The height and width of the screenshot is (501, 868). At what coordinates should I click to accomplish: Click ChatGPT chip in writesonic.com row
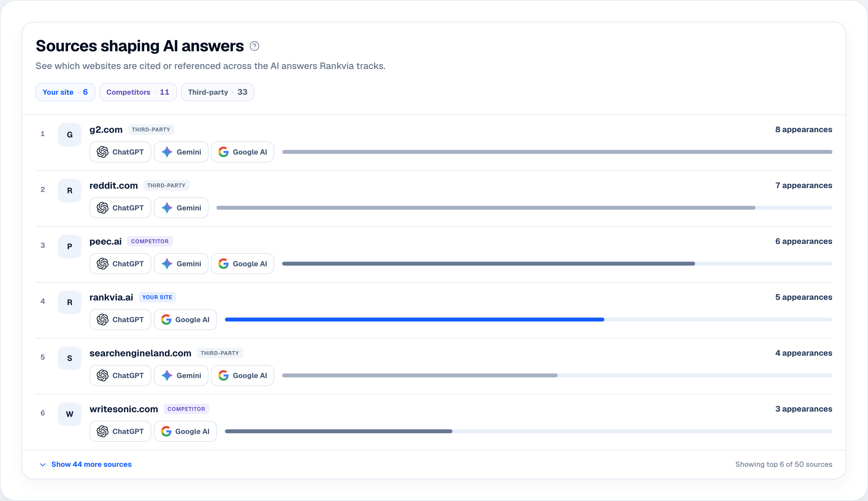point(120,432)
